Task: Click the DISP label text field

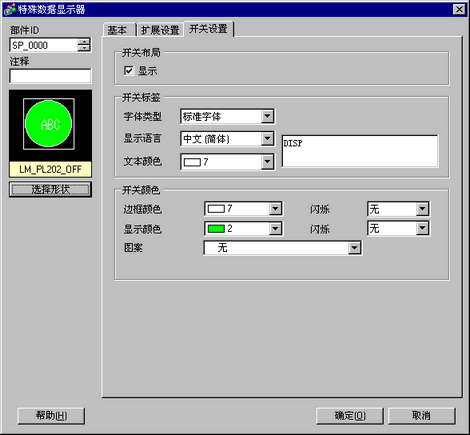Action: coord(360,151)
